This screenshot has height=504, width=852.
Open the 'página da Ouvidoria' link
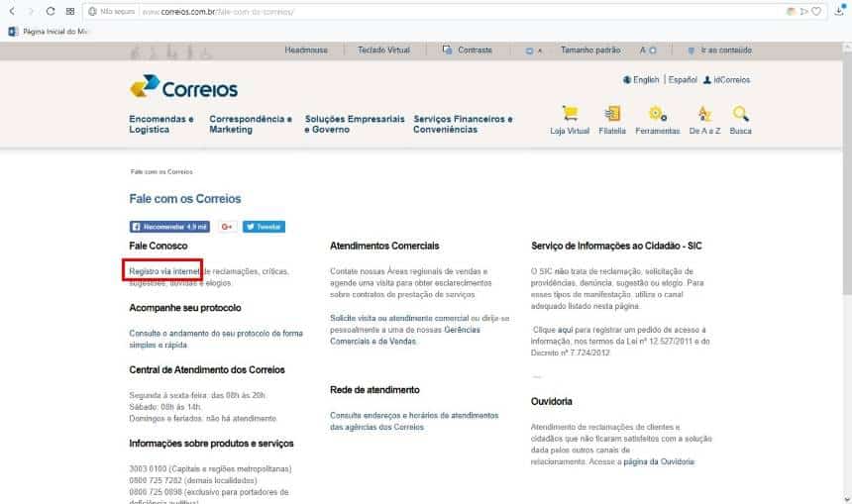[x=659, y=461]
